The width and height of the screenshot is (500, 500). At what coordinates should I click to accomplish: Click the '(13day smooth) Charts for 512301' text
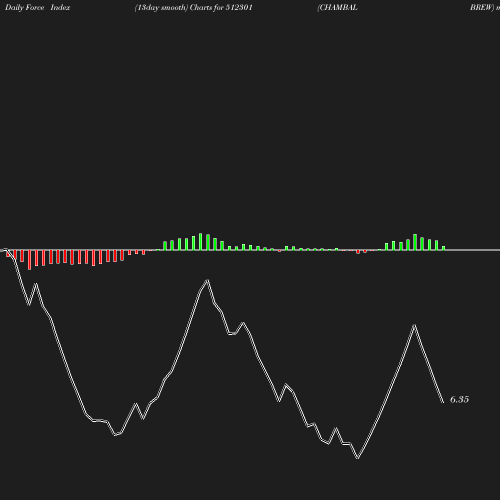[193, 8]
